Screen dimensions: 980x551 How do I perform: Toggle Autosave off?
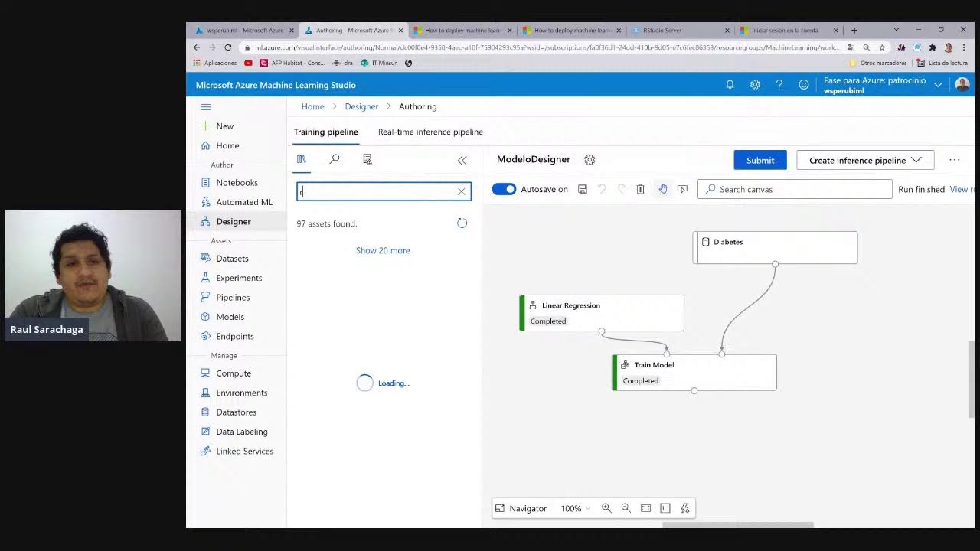click(504, 189)
